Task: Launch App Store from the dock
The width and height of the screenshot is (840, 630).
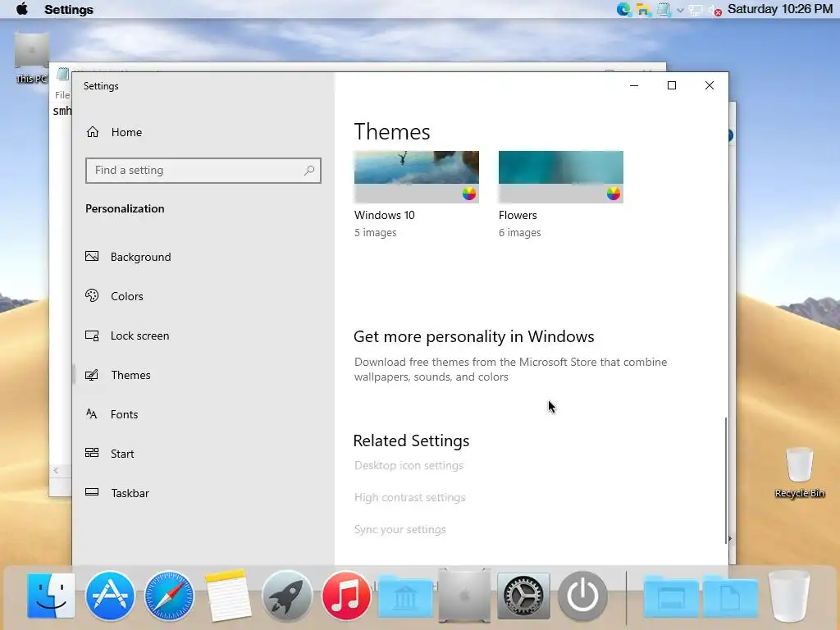Action: click(110, 596)
